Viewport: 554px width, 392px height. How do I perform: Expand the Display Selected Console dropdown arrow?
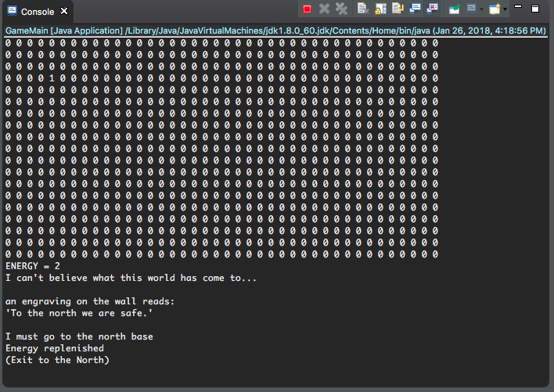pyautogui.click(x=480, y=9)
